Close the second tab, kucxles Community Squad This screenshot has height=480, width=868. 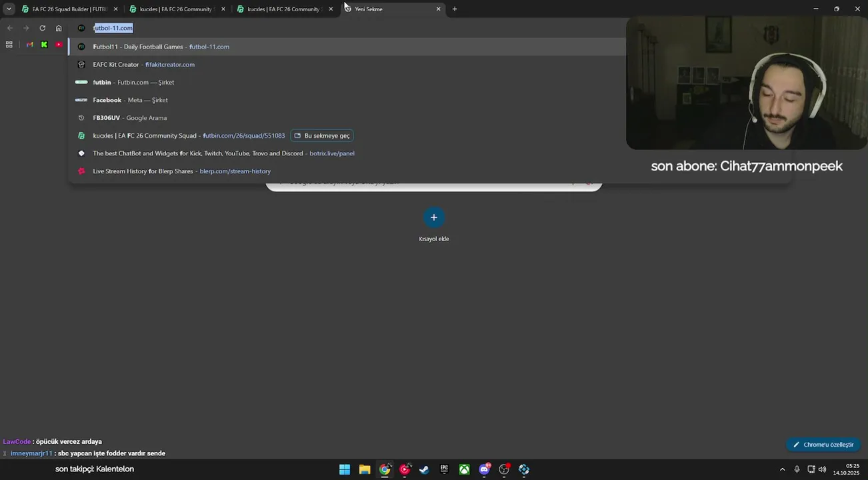[223, 9]
